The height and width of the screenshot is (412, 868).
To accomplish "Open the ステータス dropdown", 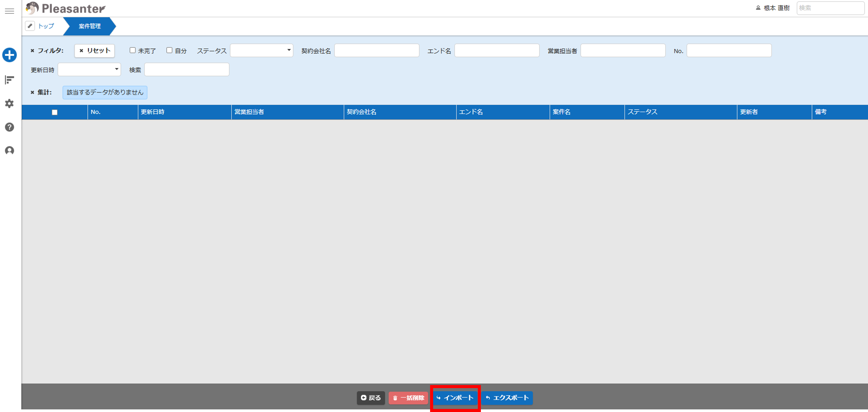I will [x=261, y=51].
